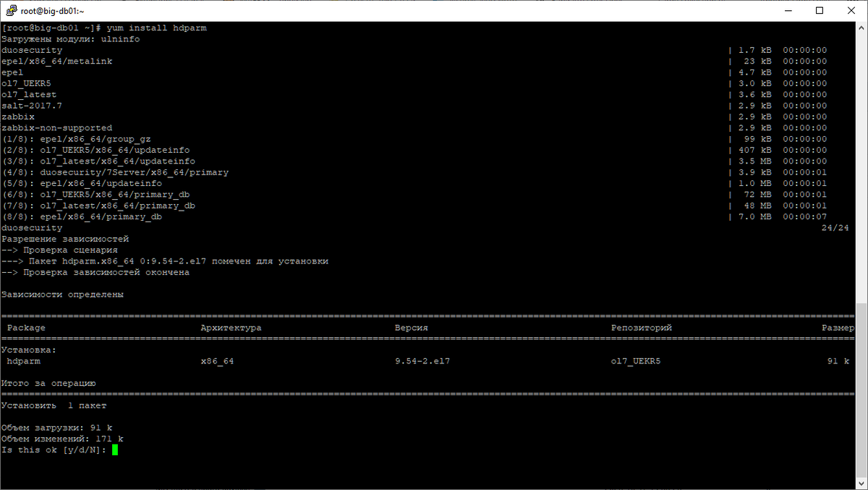Click the 'Репозиторий' column header
This screenshot has width=868, height=490.
pyautogui.click(x=642, y=328)
